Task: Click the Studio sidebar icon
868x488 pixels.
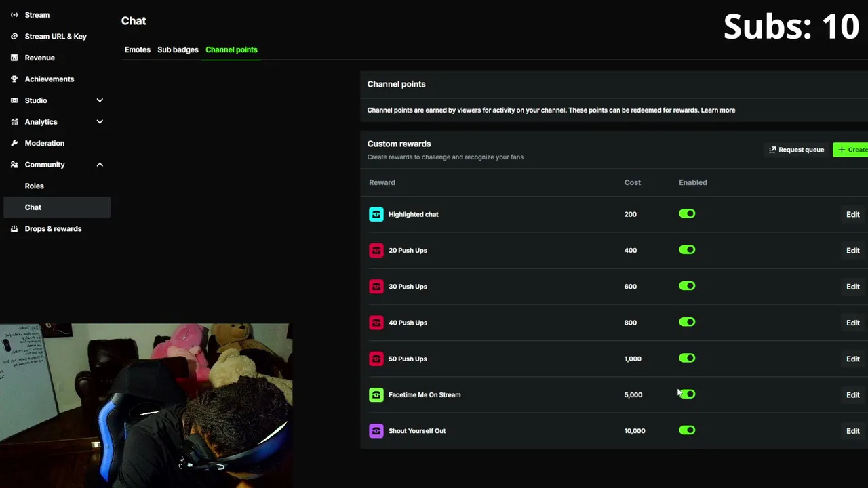Action: click(14, 100)
